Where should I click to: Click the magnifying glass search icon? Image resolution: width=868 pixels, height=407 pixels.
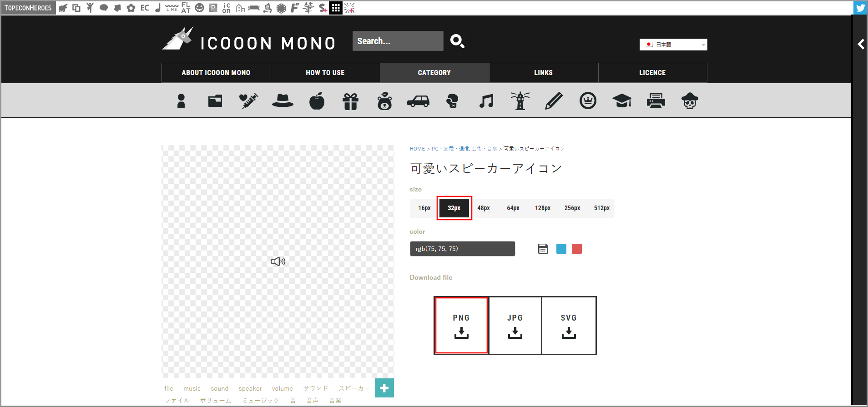point(457,41)
